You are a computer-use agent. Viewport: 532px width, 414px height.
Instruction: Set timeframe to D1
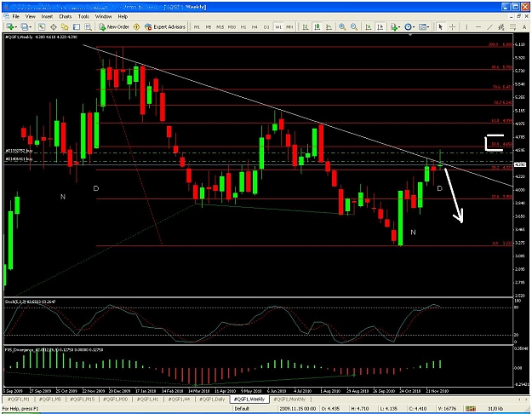click(x=266, y=26)
